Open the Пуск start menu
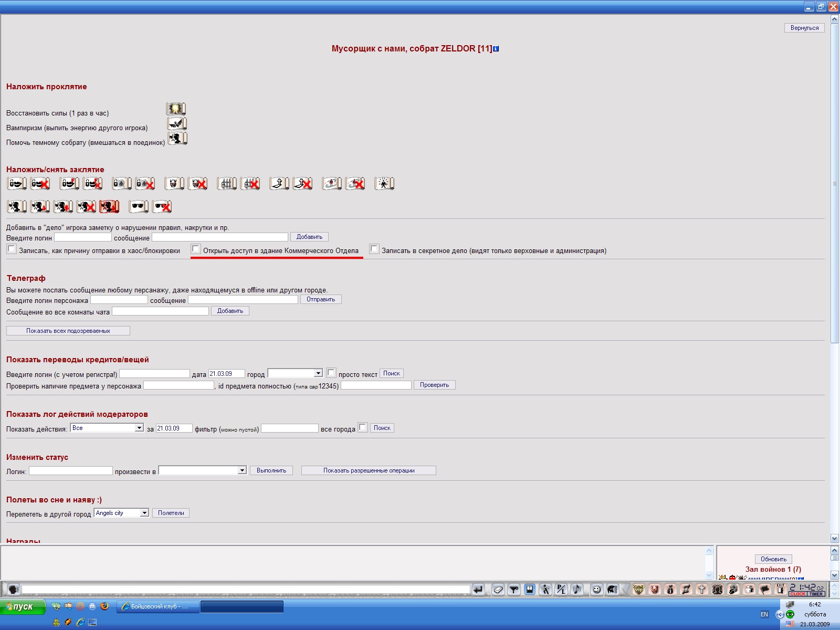 coord(23,606)
